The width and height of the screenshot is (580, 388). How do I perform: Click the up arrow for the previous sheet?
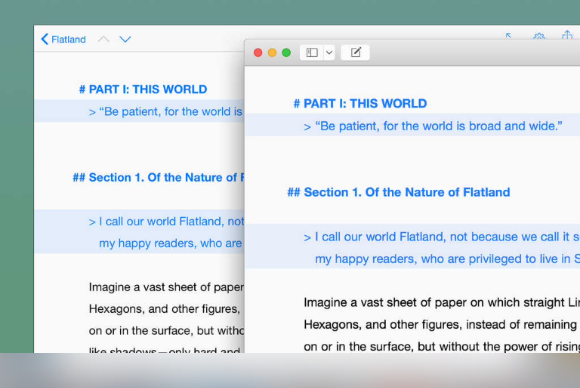coord(104,39)
